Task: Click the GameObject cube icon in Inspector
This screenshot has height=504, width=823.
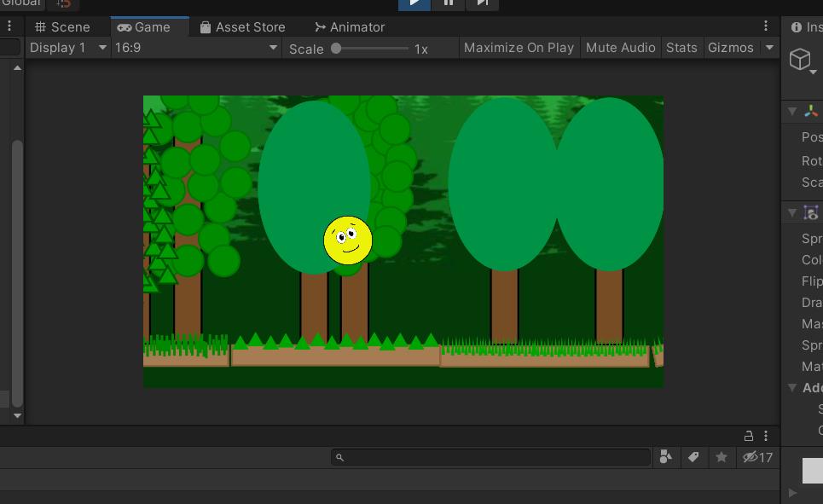Action: [800, 59]
